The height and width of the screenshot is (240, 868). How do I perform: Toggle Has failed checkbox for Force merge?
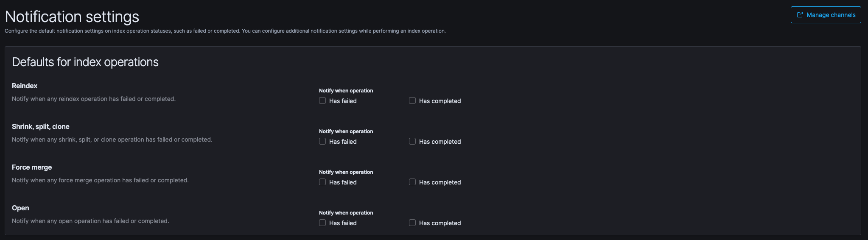pyautogui.click(x=322, y=182)
